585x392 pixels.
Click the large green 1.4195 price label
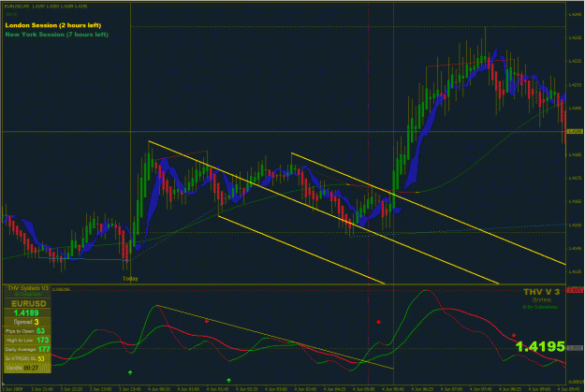540,346
